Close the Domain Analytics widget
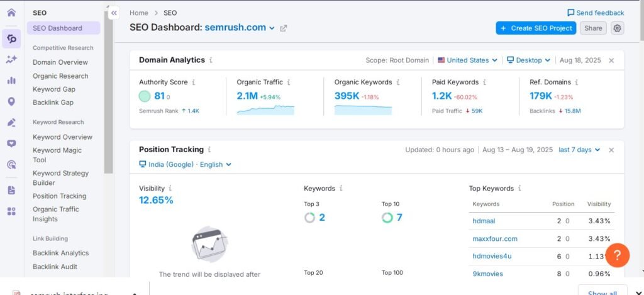This screenshot has height=295, width=644. point(611,60)
